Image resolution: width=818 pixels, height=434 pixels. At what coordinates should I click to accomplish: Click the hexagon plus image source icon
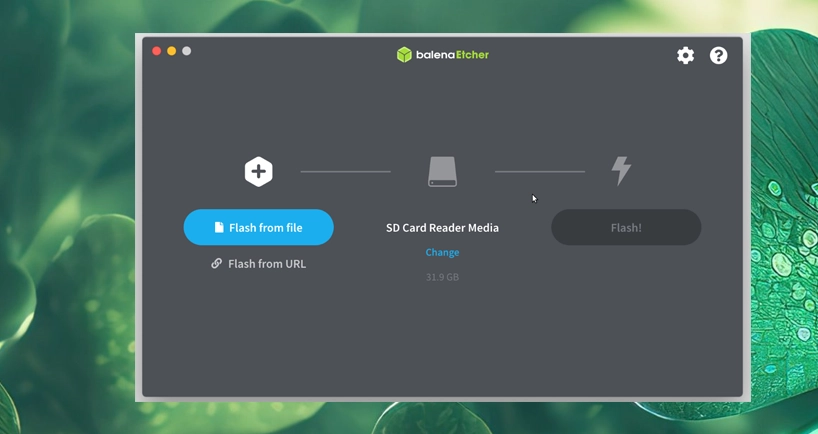(258, 172)
